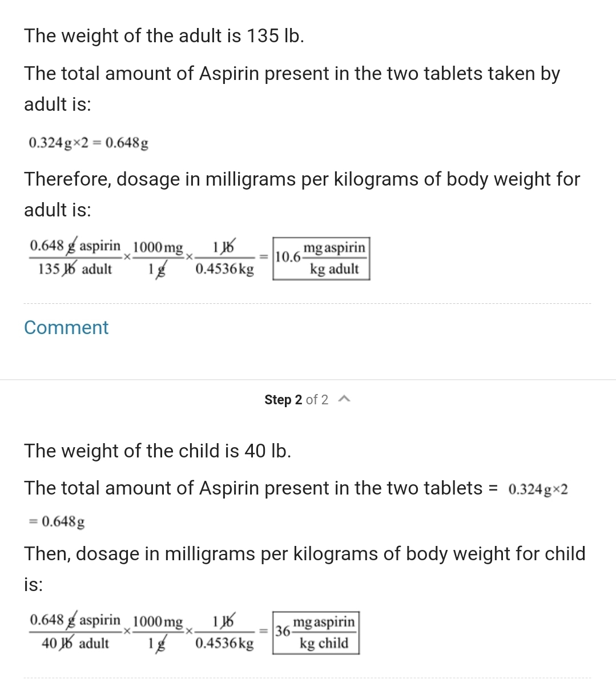Click the "two tablets taken by adult" sentence
This screenshot has width=616, height=679.
coord(292,74)
